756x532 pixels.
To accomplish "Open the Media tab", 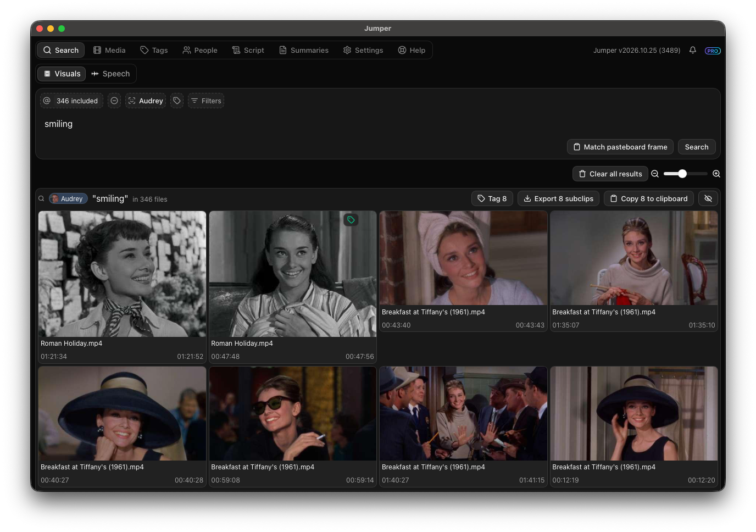I will pos(109,50).
